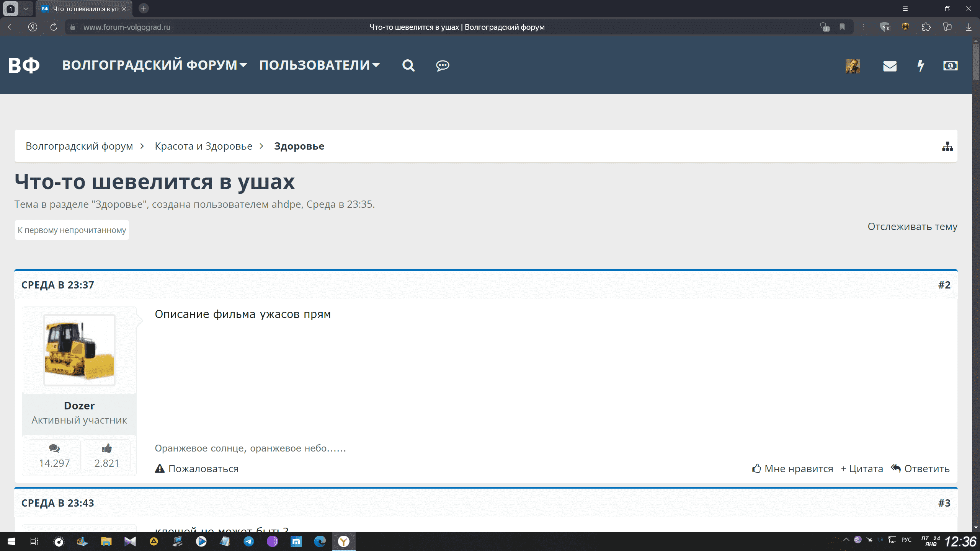The image size is (980, 551).
Task: Click the sitemap icon in breadcrumb bar
Action: coord(947,146)
